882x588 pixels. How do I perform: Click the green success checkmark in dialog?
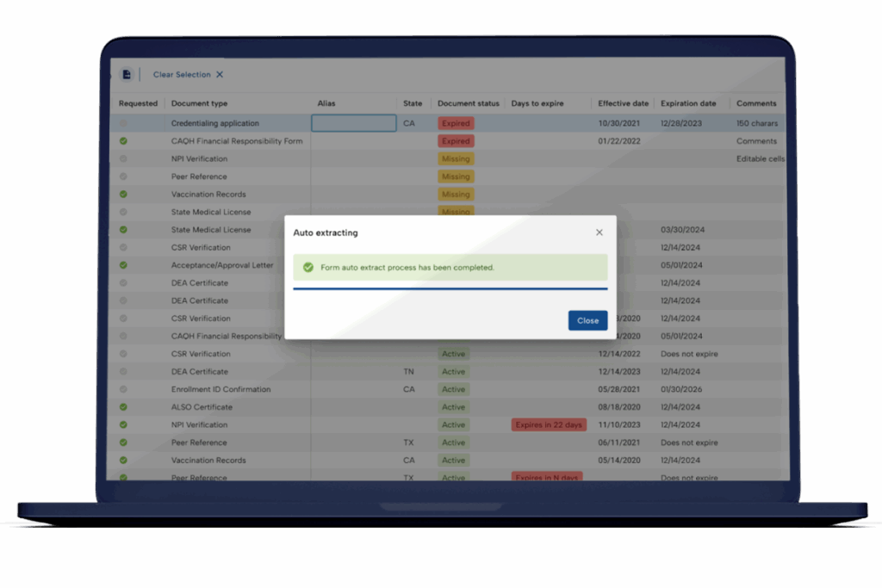(308, 267)
